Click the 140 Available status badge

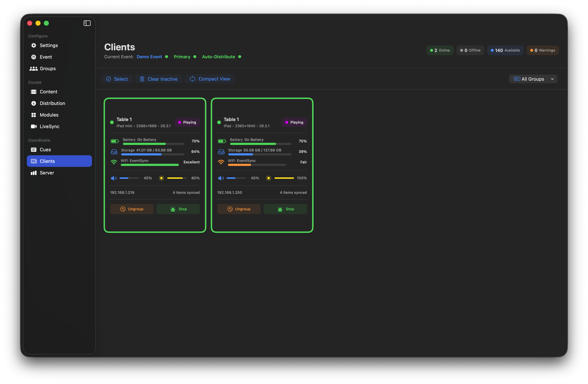tap(505, 50)
